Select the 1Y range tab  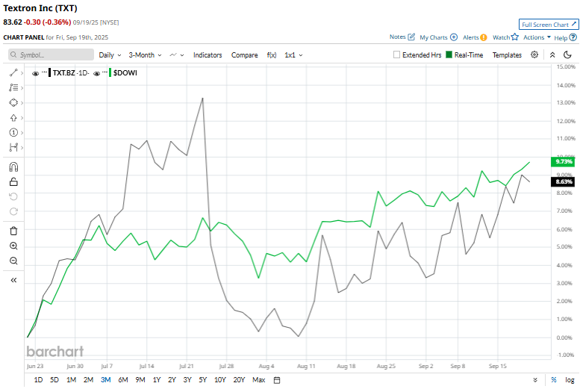[157, 380]
